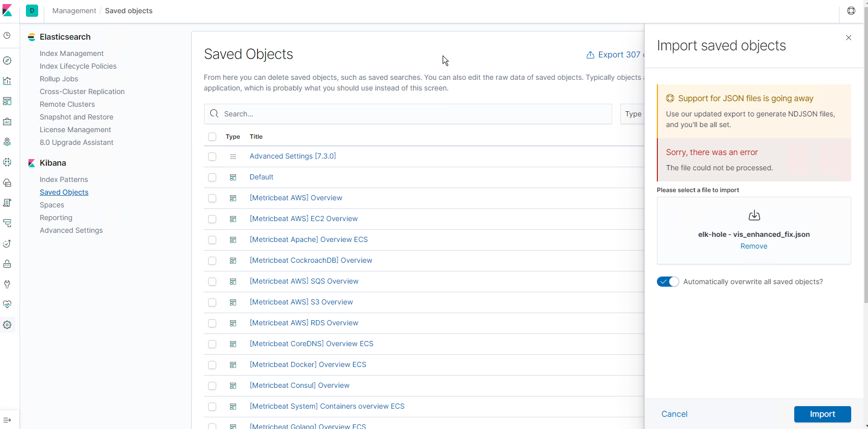The width and height of the screenshot is (868, 429).
Task: Check the [Metricbeat AWS] EC2 Overview checkbox
Action: pyautogui.click(x=212, y=219)
